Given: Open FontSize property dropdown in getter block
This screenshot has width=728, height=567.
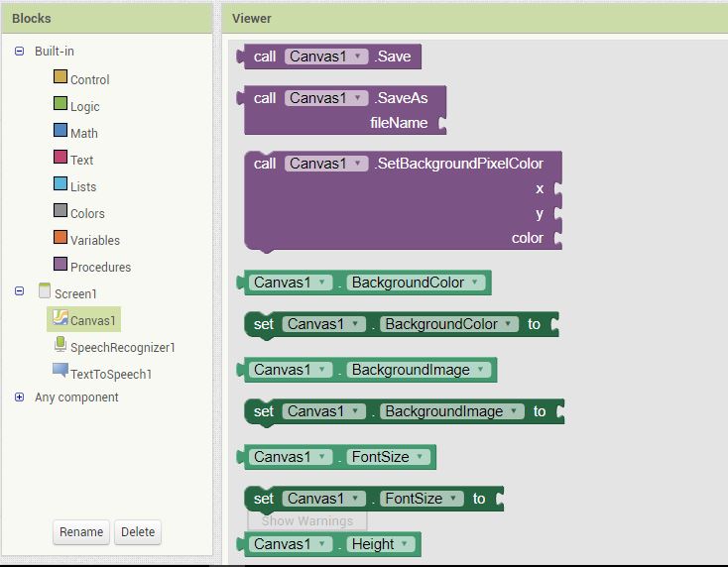Looking at the screenshot, I should (388, 457).
